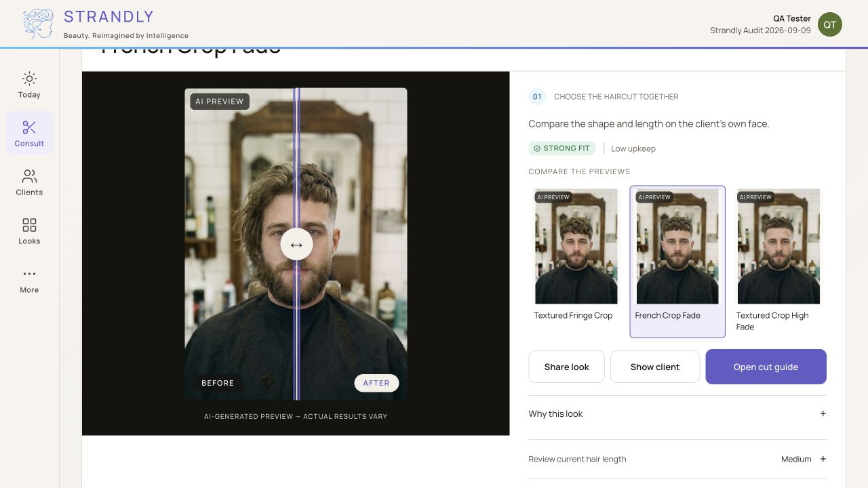Image resolution: width=868 pixels, height=488 pixels.
Task: Expand the Why this look section
Action: [677, 413]
